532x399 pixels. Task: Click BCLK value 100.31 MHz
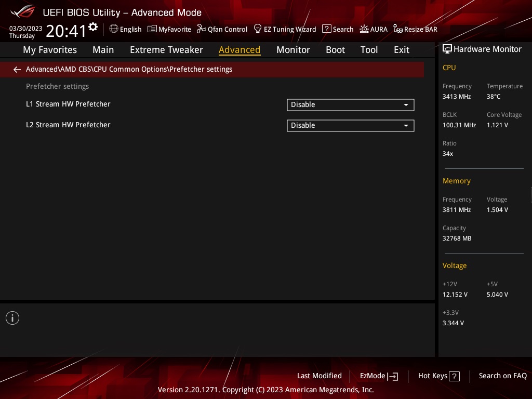coord(459,125)
